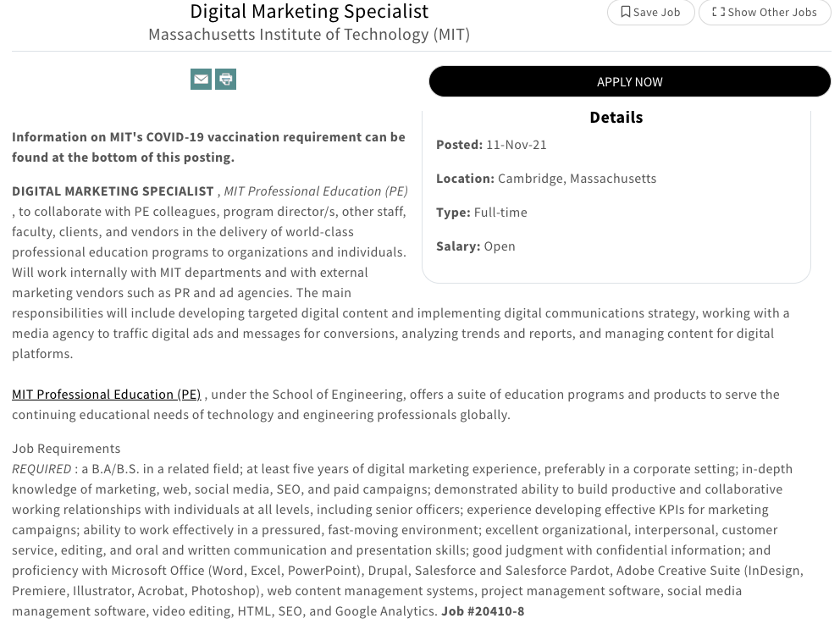Image resolution: width=840 pixels, height=624 pixels.
Task: Select the teal mail button below the header
Action: click(201, 79)
